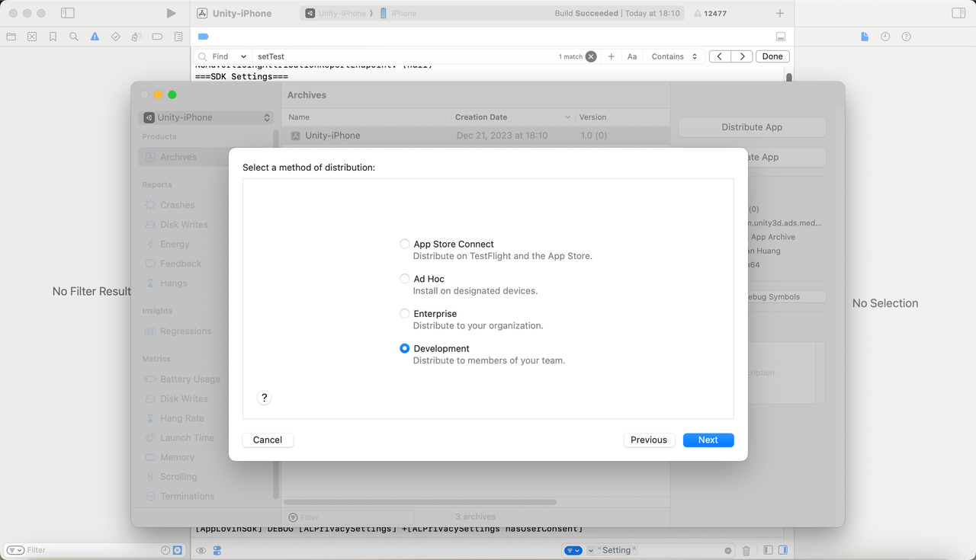Click Done in the Xcode find bar

(772, 56)
